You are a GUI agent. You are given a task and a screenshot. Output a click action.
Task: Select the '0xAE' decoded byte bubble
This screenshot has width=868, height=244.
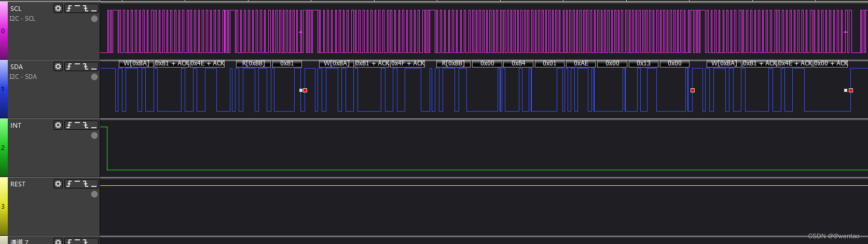(581, 63)
